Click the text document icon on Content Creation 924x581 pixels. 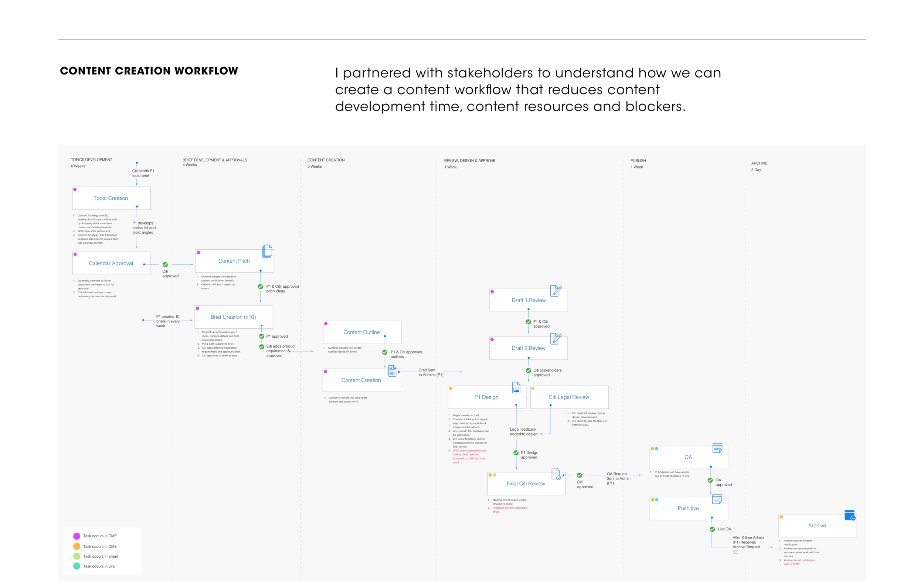coord(392,371)
